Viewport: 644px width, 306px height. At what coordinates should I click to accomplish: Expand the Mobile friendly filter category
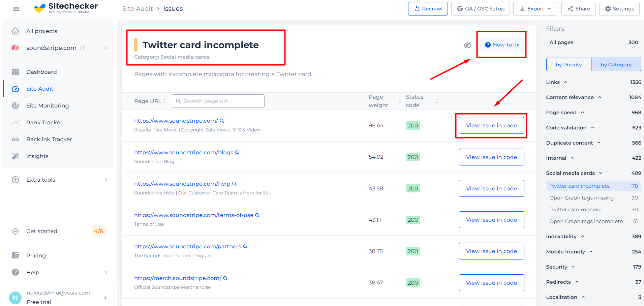click(591, 252)
